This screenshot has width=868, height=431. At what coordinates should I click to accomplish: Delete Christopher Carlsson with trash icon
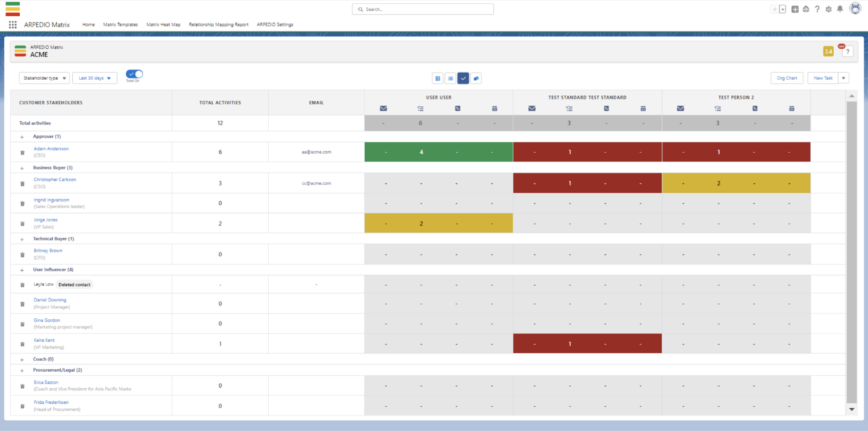point(22,183)
